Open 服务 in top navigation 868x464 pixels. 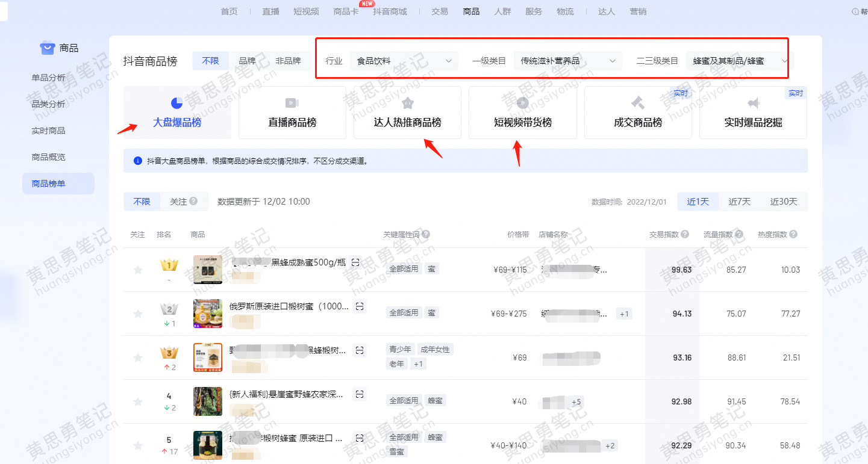(x=534, y=11)
